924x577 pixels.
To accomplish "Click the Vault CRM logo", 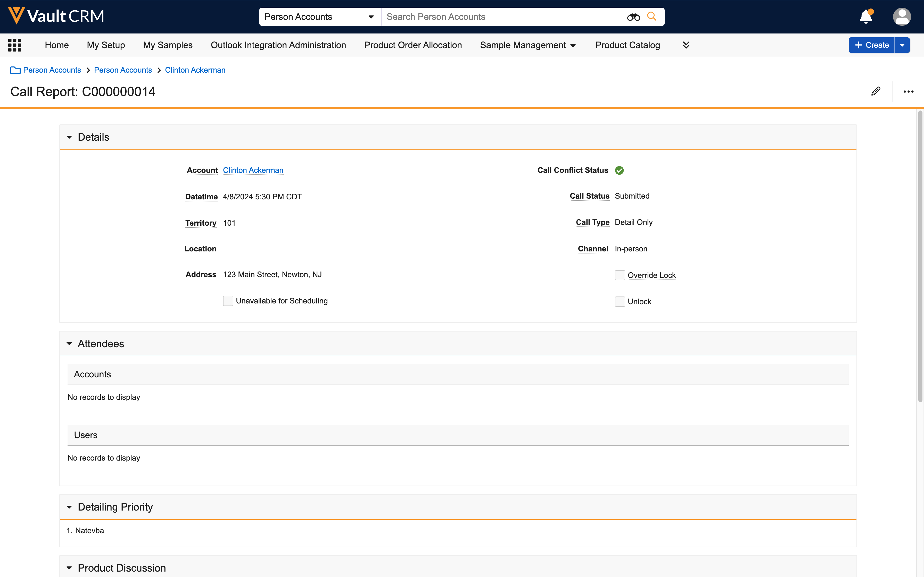I will pyautogui.click(x=56, y=16).
